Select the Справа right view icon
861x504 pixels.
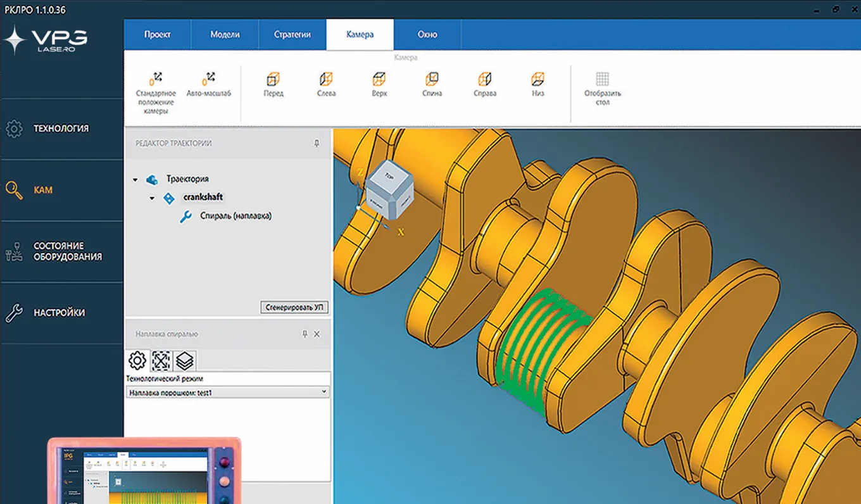click(x=484, y=80)
